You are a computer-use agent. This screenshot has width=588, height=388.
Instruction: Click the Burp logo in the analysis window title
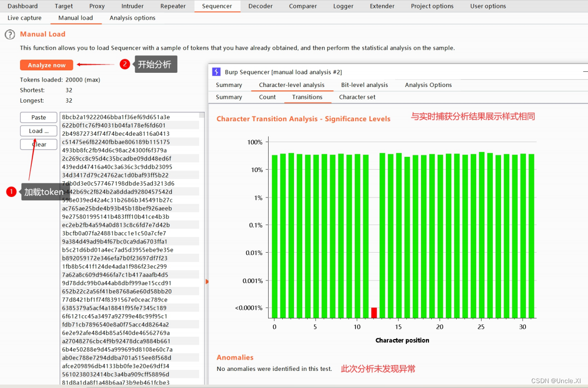pos(216,72)
